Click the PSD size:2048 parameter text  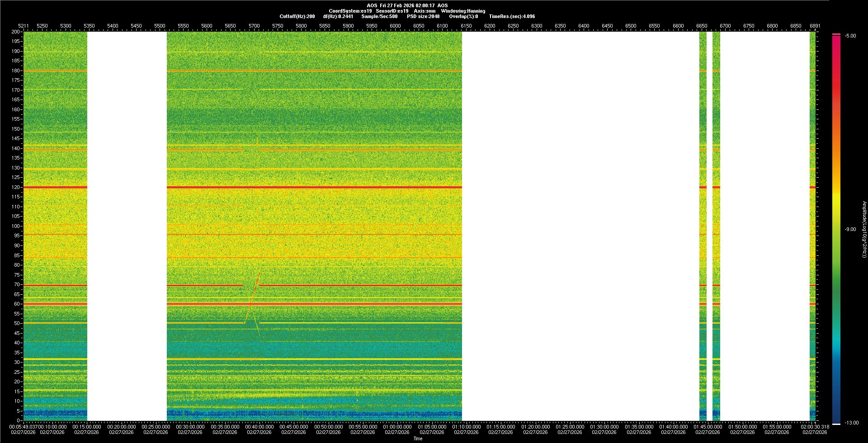coord(423,16)
